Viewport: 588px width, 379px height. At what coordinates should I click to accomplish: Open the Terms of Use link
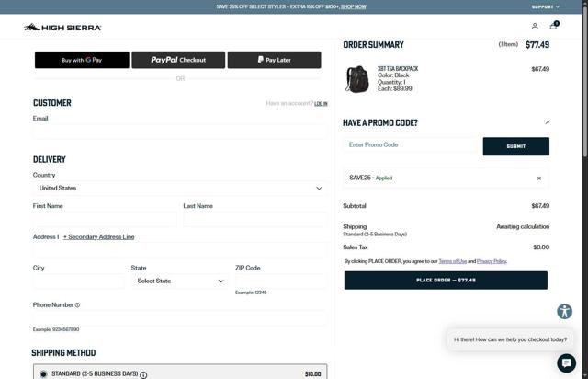[x=453, y=261]
